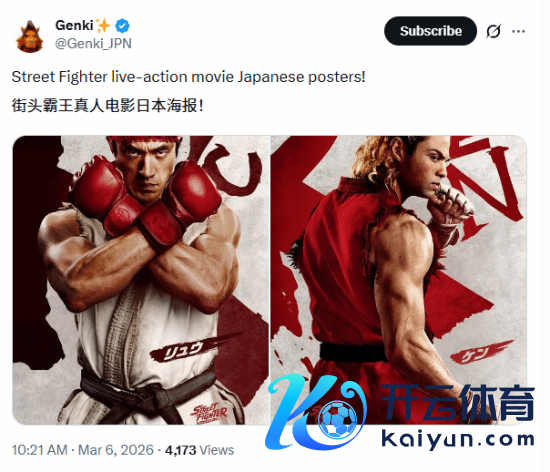The width and height of the screenshot is (550, 472).
Task: Click the Street Fighter logo on Ryu poster
Action: [210, 413]
